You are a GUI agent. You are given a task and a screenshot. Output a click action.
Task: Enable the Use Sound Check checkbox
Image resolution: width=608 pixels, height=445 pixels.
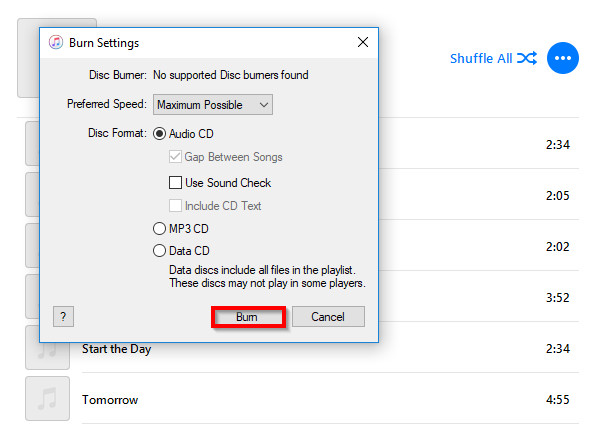pyautogui.click(x=176, y=183)
